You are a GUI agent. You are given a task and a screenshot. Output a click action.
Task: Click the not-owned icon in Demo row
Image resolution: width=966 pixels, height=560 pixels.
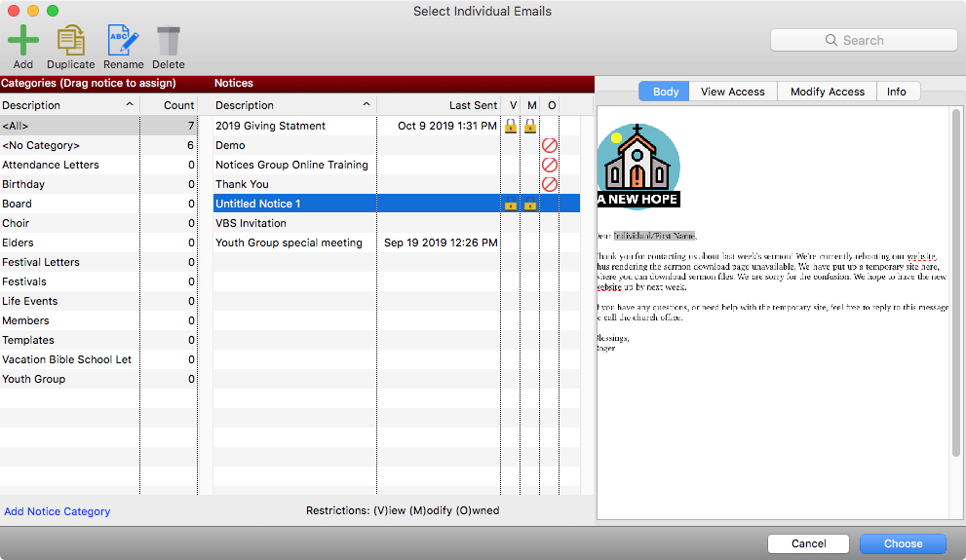(x=550, y=145)
